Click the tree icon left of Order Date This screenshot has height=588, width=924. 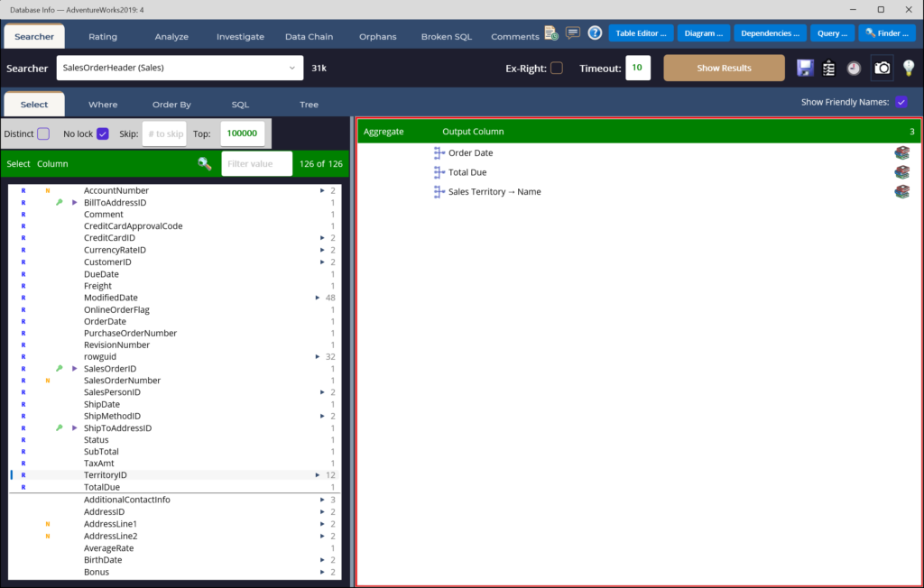point(439,152)
